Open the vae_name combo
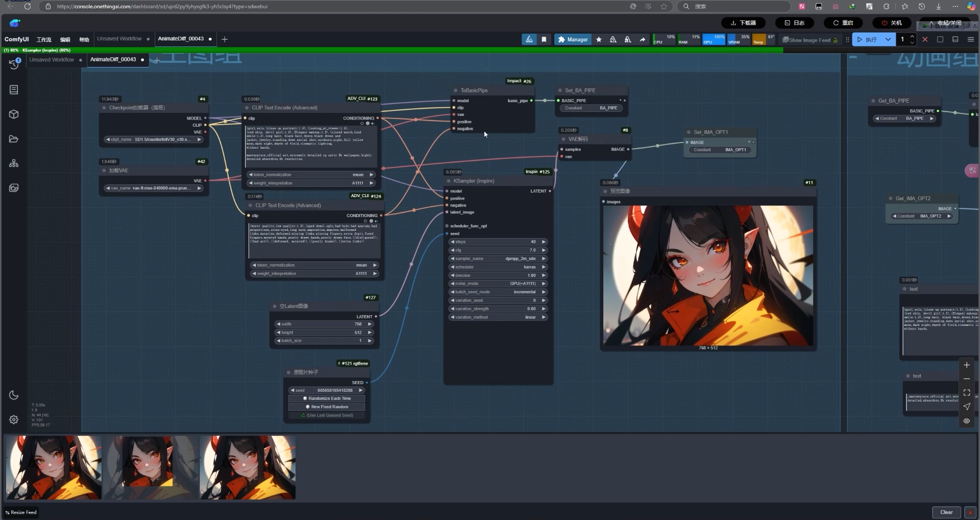The image size is (980, 520). (154, 188)
